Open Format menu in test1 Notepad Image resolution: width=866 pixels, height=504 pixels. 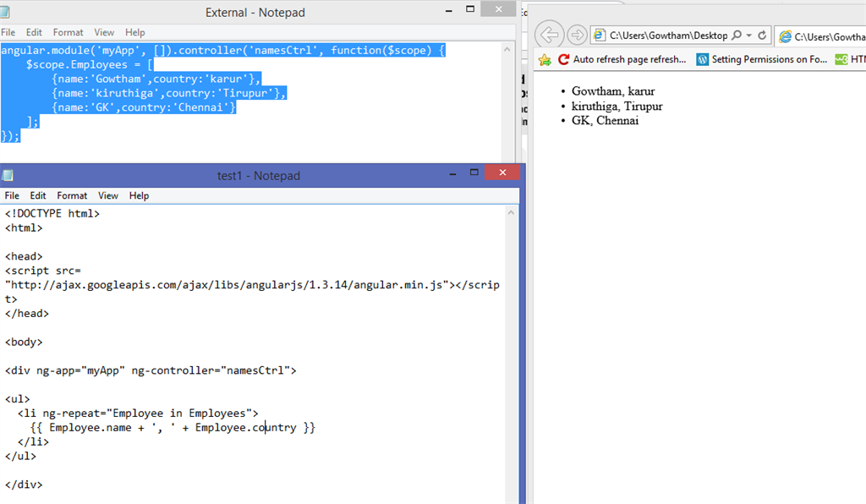(72, 195)
